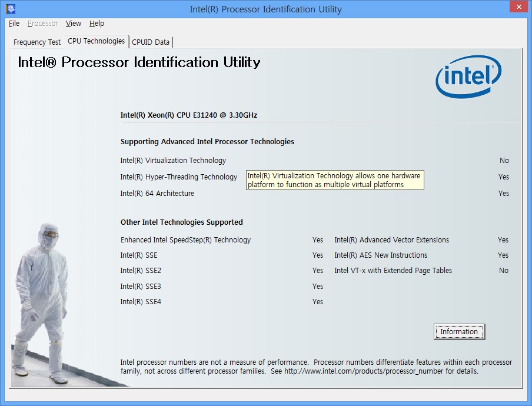Screen dimensions: 532x406
Task: Select the CPU Technologies tab
Action: pos(97,41)
